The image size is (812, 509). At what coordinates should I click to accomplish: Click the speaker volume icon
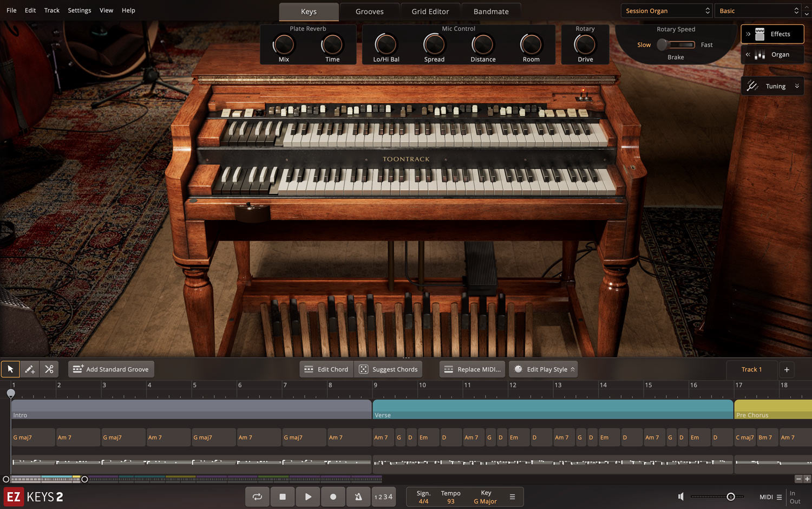tap(681, 497)
